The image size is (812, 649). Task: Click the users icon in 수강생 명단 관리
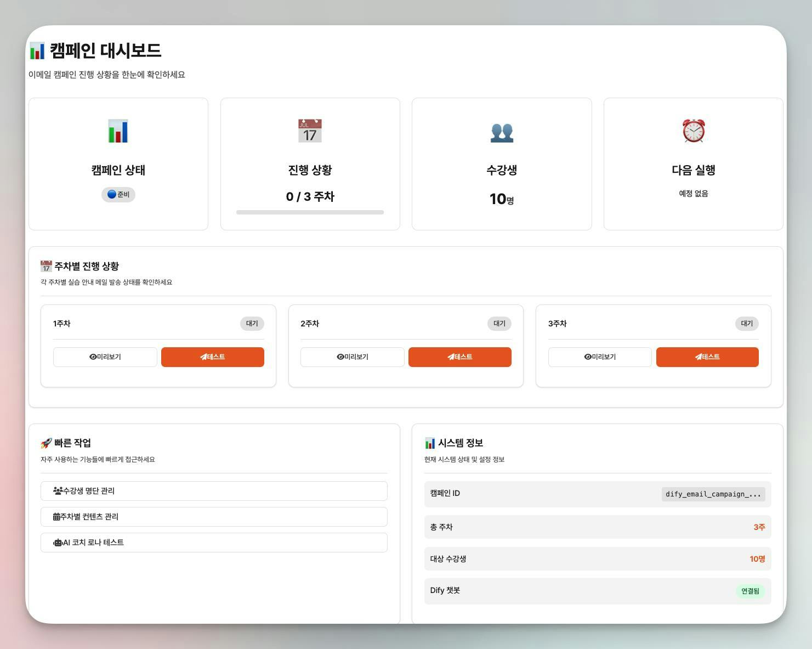click(58, 491)
